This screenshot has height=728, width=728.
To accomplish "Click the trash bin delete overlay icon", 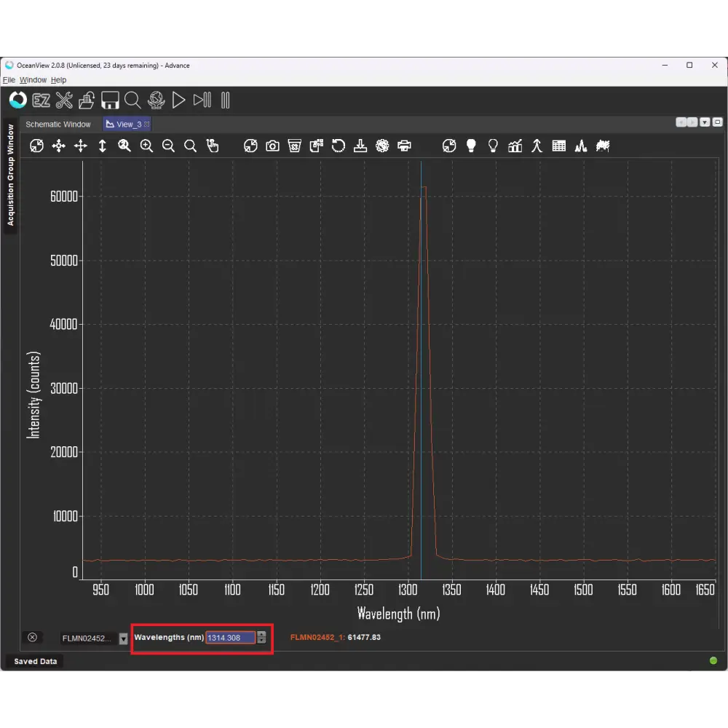I will [295, 146].
